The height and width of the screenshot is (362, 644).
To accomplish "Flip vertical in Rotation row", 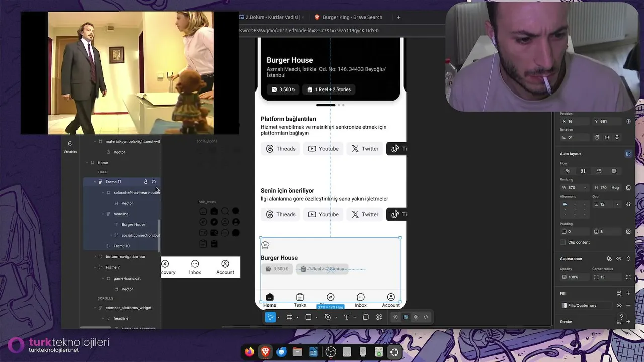I will (617, 137).
